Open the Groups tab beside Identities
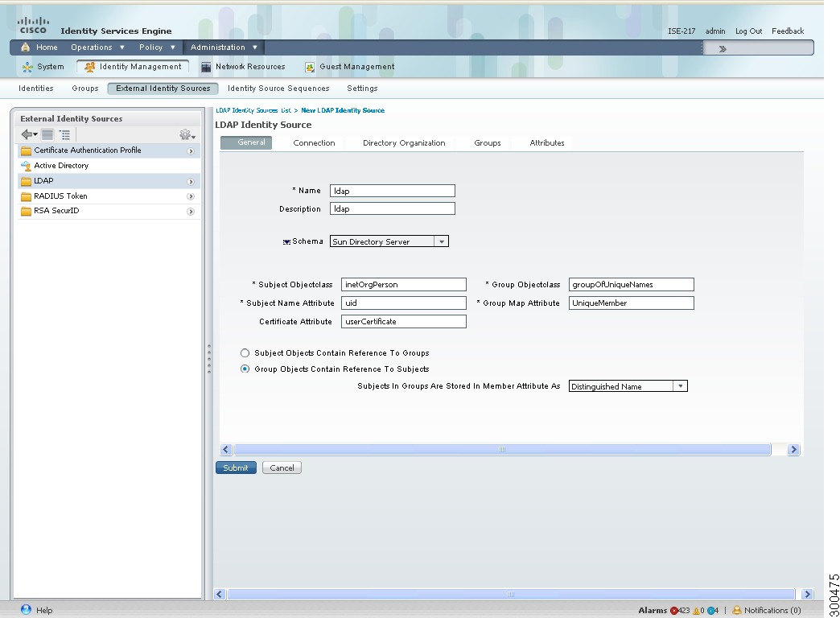 click(x=85, y=89)
